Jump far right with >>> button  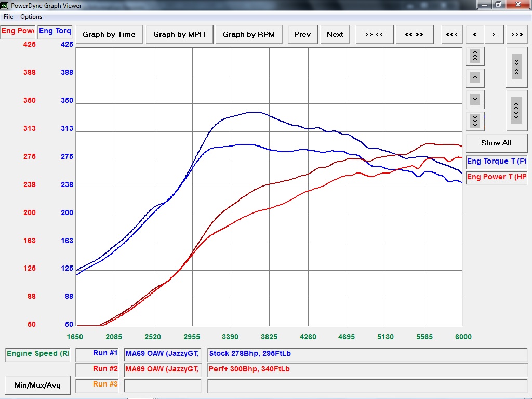[x=517, y=35]
